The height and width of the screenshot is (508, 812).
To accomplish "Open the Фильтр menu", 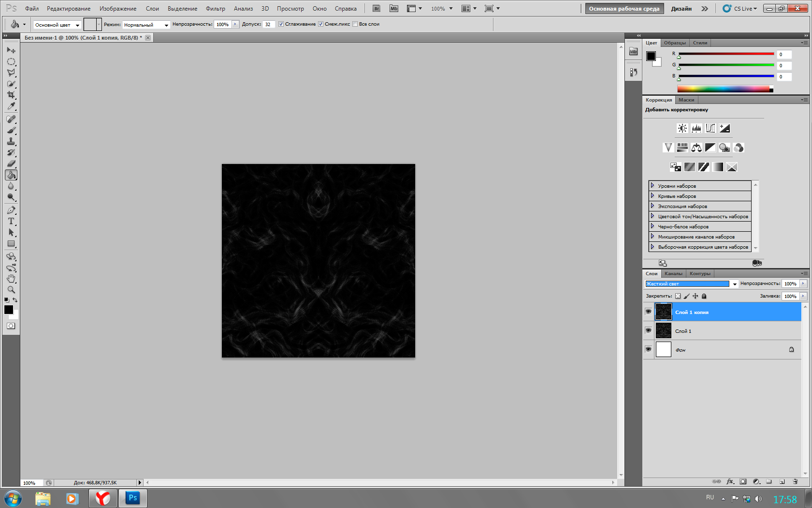I will coord(215,9).
